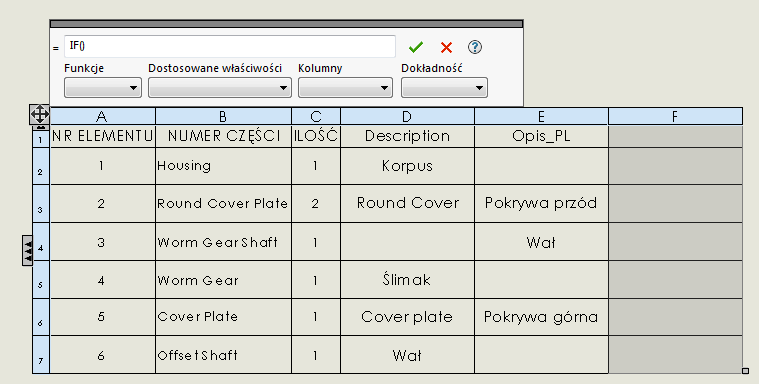
Task: Click the ILOŚĆ header cell
Action: click(x=316, y=137)
